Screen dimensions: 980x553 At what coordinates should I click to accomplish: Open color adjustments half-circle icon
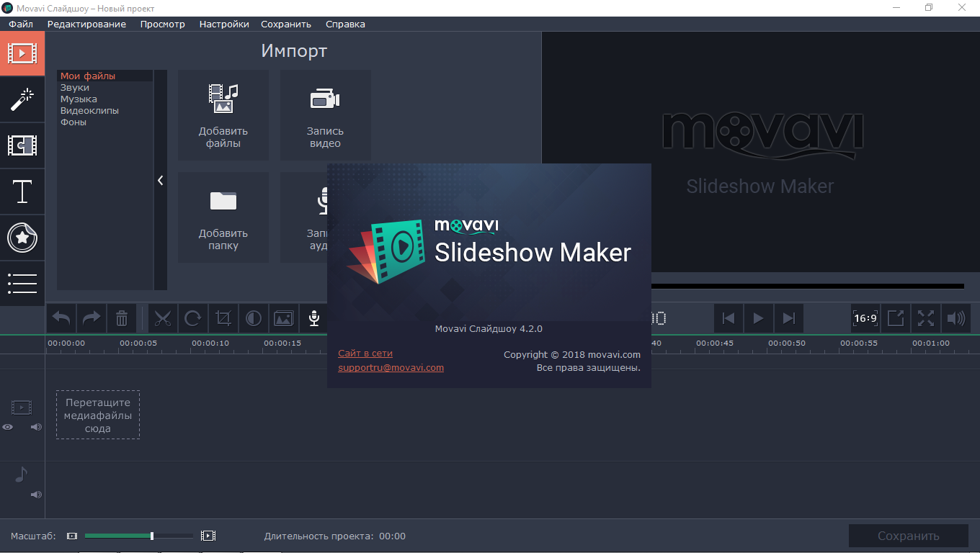tap(254, 318)
